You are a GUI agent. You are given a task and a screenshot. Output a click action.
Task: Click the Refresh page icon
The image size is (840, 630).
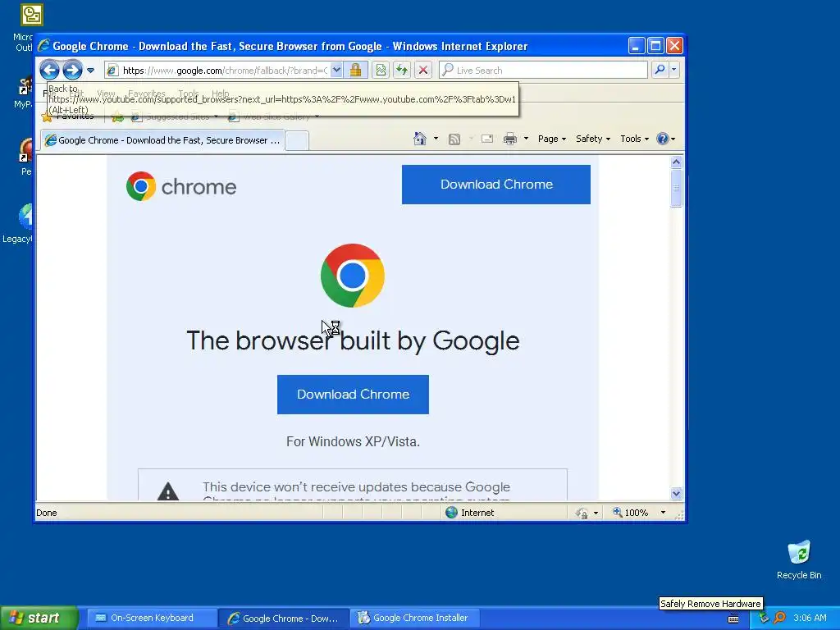point(402,71)
